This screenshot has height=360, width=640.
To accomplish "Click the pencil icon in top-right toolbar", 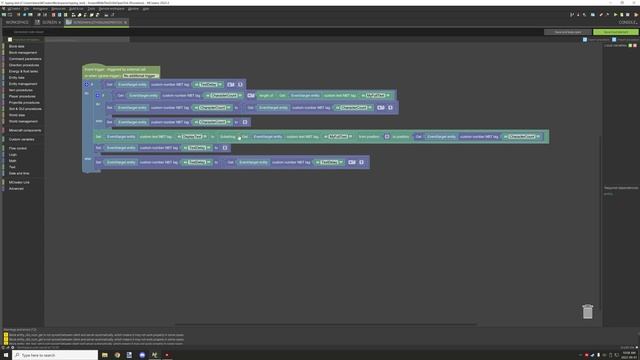I will [x=601, y=15].
